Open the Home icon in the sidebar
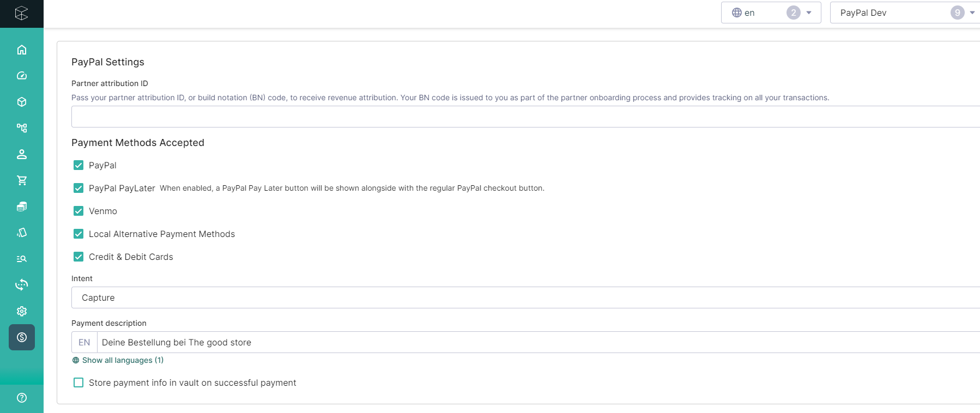Screen dimensions: 980x413 [x=22, y=50]
